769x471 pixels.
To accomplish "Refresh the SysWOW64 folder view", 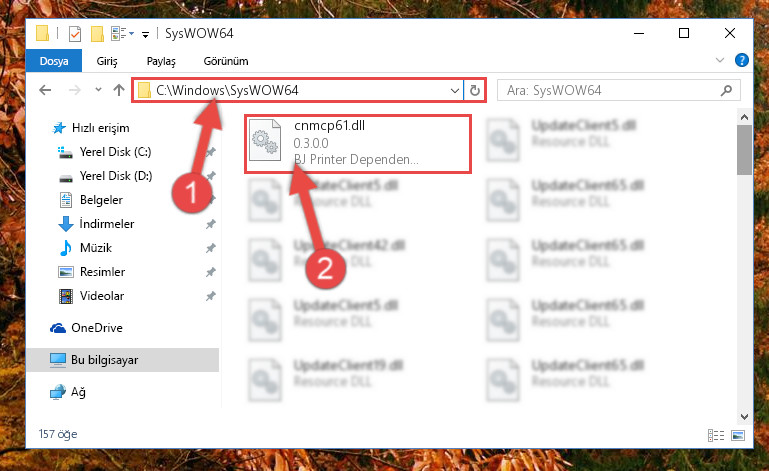I will click(475, 90).
